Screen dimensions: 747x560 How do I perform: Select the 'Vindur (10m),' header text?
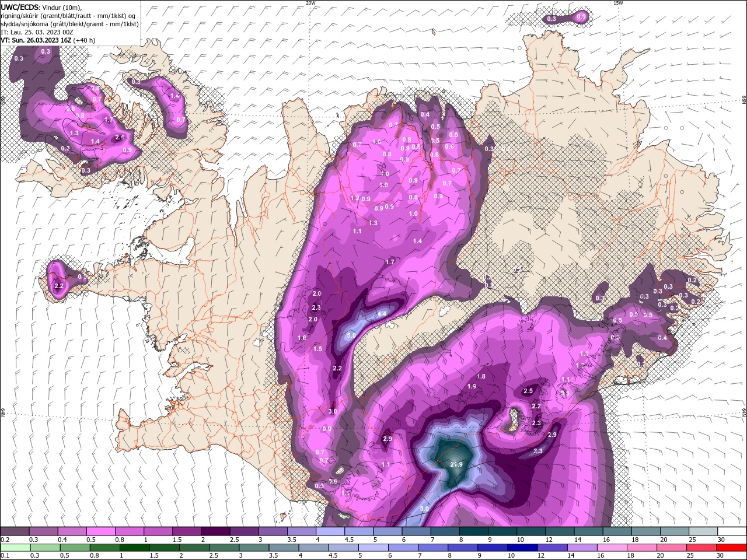62,7
